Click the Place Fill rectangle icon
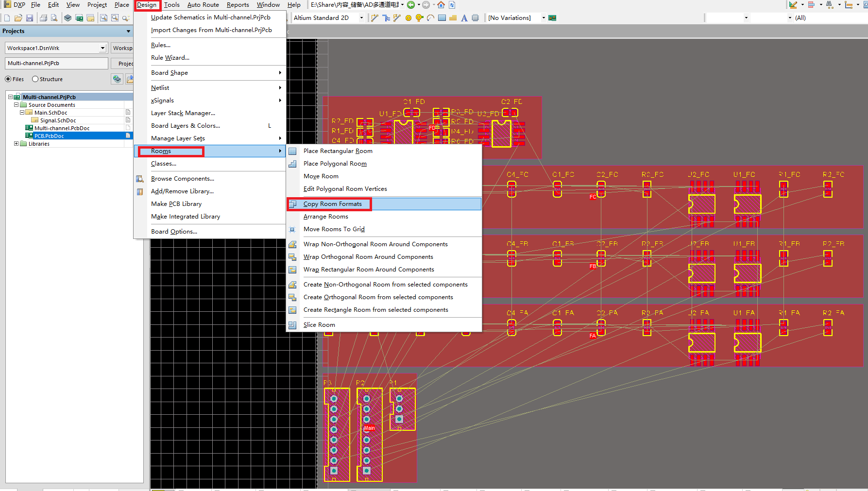The height and width of the screenshot is (491, 868). (442, 18)
